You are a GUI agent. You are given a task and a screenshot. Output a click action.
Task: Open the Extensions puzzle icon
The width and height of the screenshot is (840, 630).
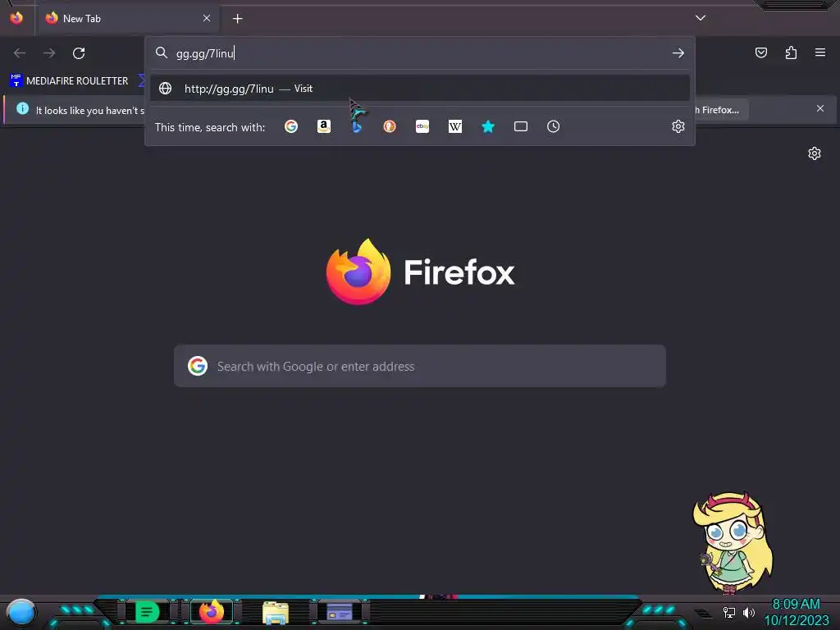coord(791,52)
